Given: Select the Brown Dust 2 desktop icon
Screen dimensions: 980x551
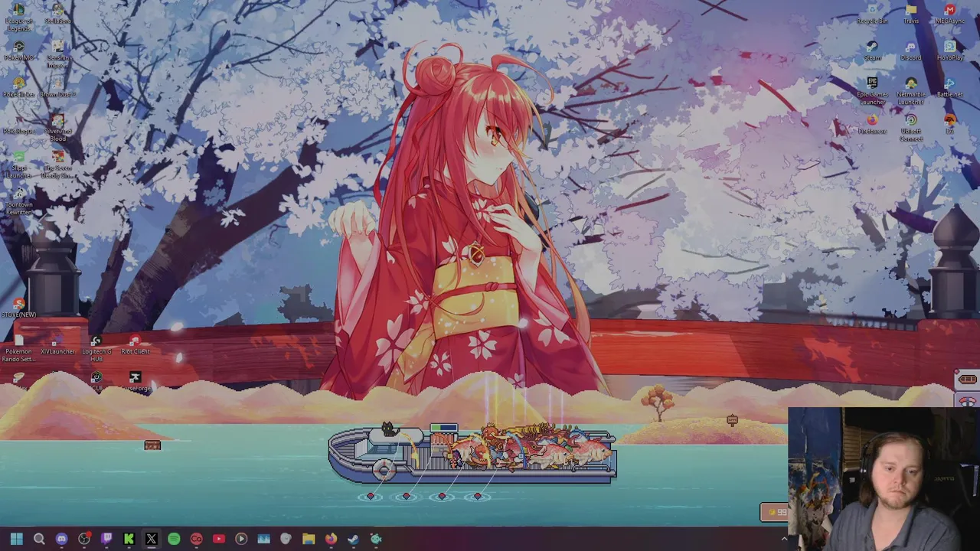Looking at the screenshot, I should (x=57, y=88).
